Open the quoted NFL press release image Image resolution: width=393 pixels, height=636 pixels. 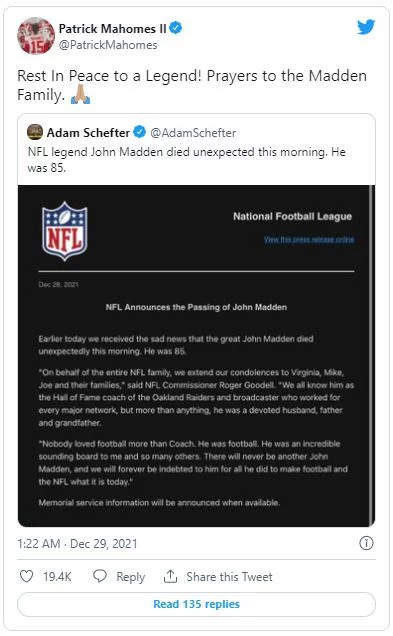coord(196,356)
